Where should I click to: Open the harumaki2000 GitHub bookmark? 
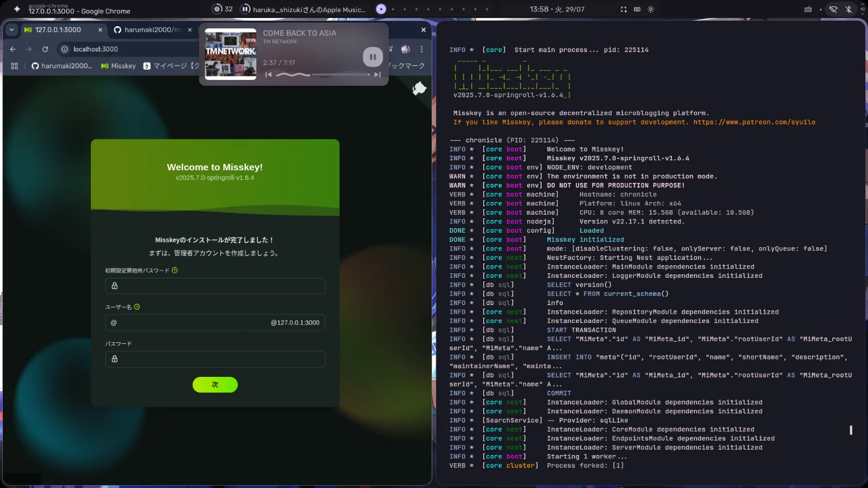(61, 66)
